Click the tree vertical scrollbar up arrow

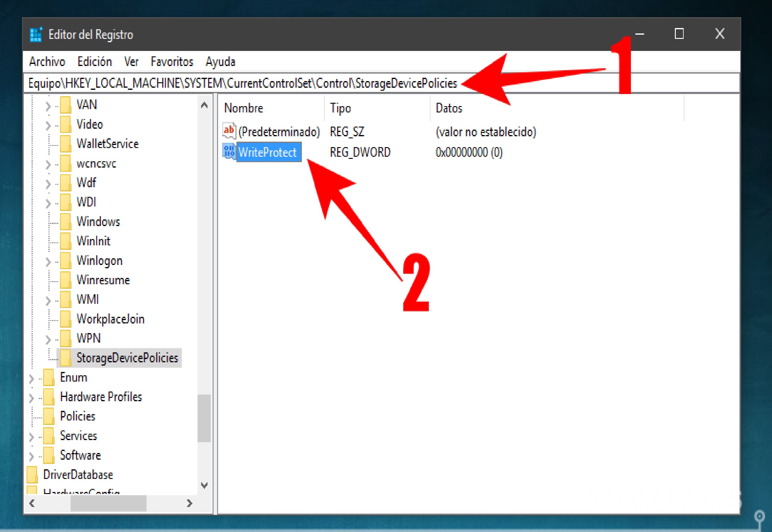pos(204,106)
